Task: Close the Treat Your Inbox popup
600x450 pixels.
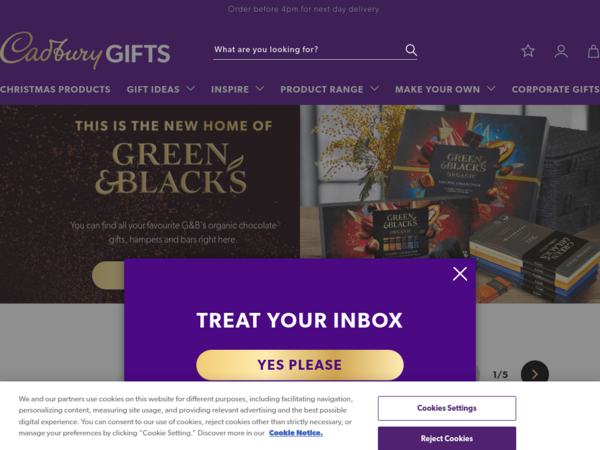Action: [x=460, y=274]
